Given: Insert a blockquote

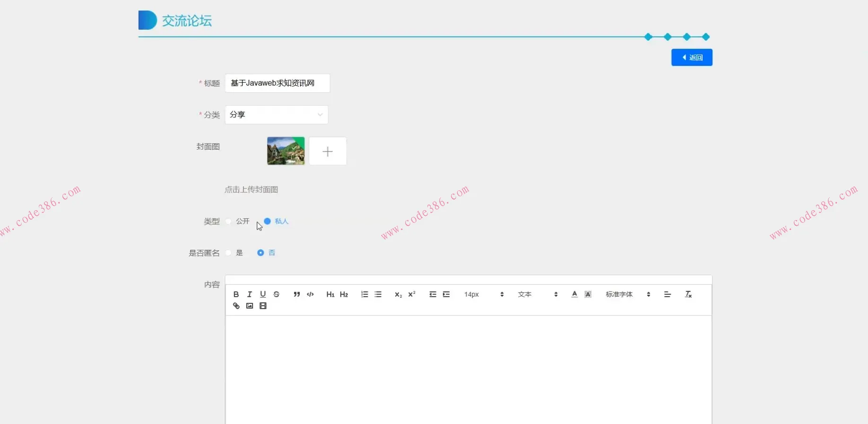Looking at the screenshot, I should tap(296, 294).
